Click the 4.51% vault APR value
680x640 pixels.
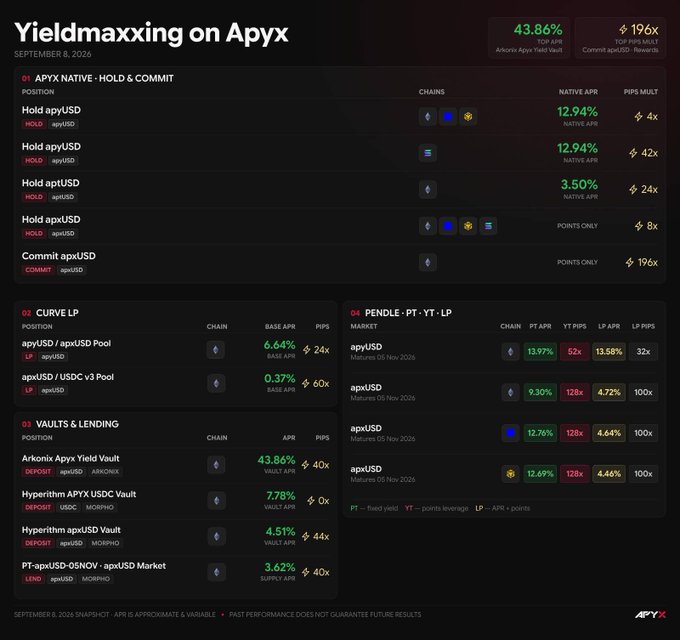point(281,532)
